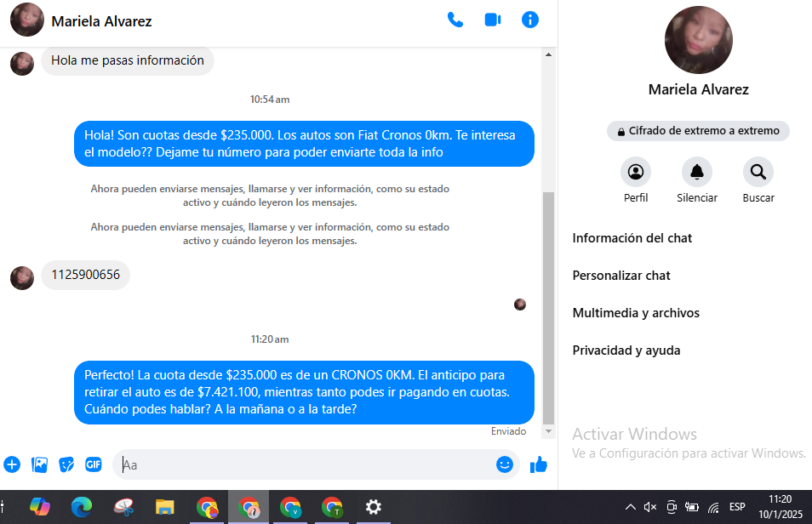Expand Multimedia y archivos section

point(636,313)
